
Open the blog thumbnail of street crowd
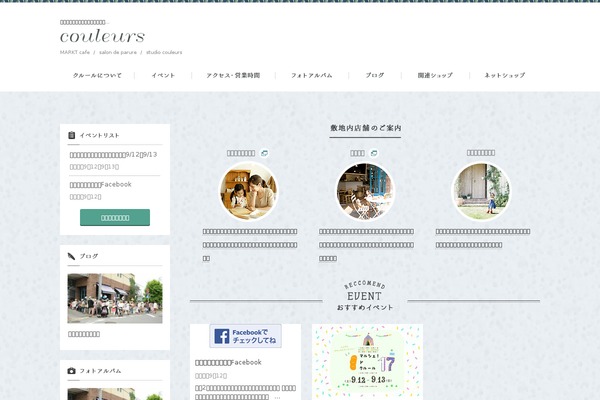click(x=115, y=298)
